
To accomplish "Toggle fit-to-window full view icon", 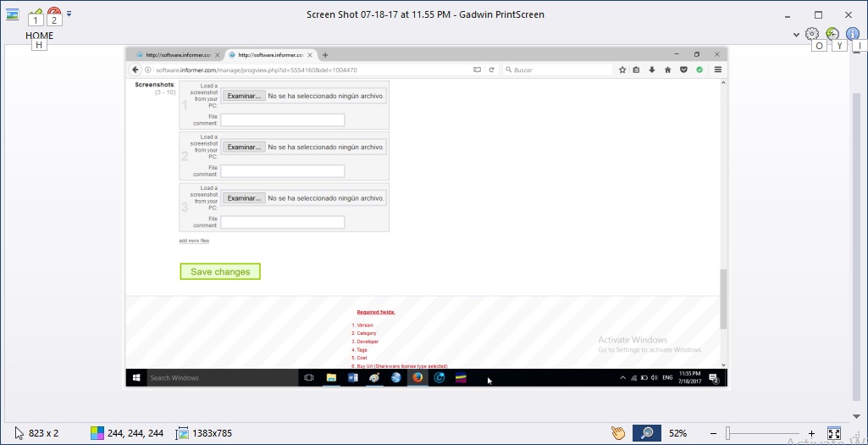I will [834, 433].
